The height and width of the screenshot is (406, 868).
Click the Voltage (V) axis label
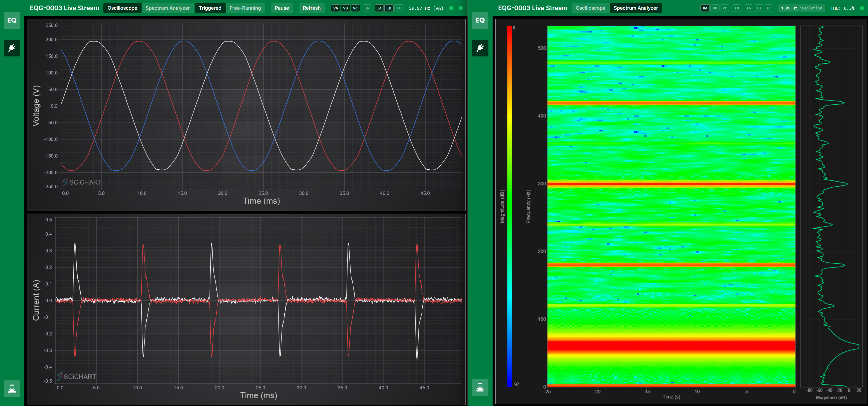coord(36,106)
